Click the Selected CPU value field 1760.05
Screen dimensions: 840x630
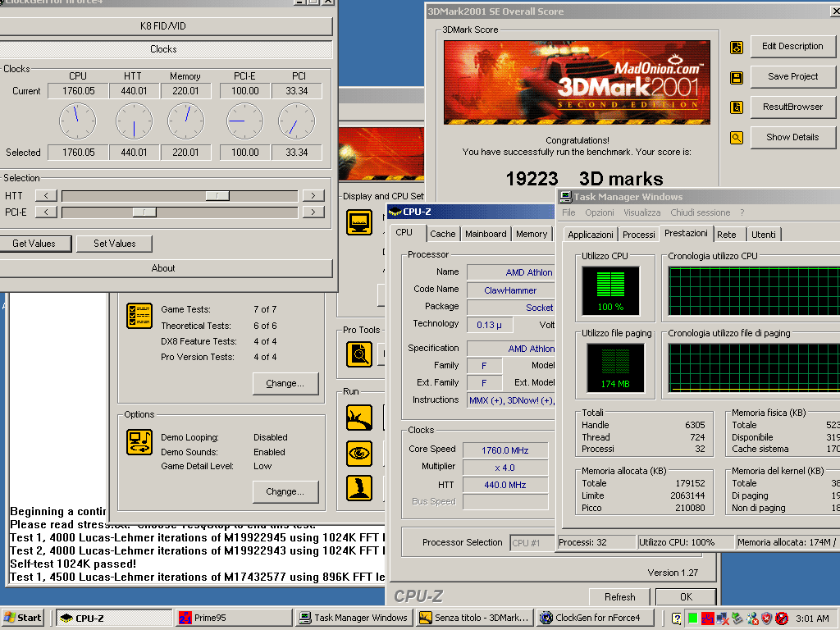[x=78, y=153]
